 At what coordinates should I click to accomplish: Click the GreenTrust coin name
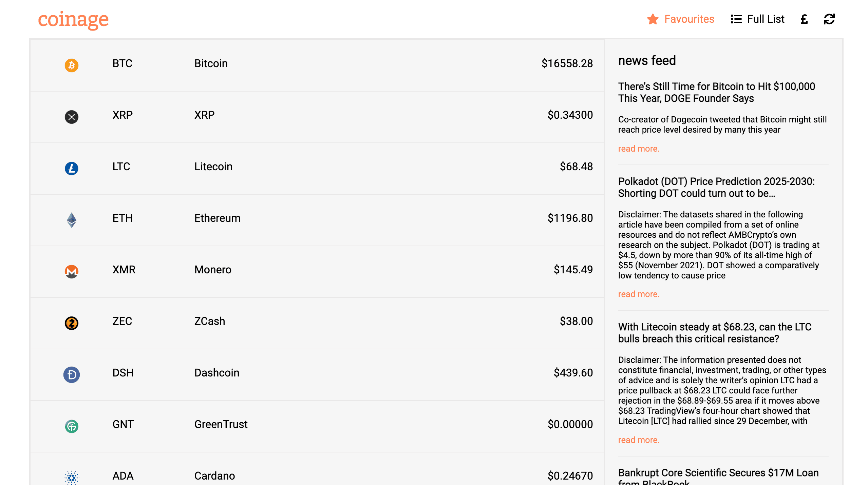point(221,424)
